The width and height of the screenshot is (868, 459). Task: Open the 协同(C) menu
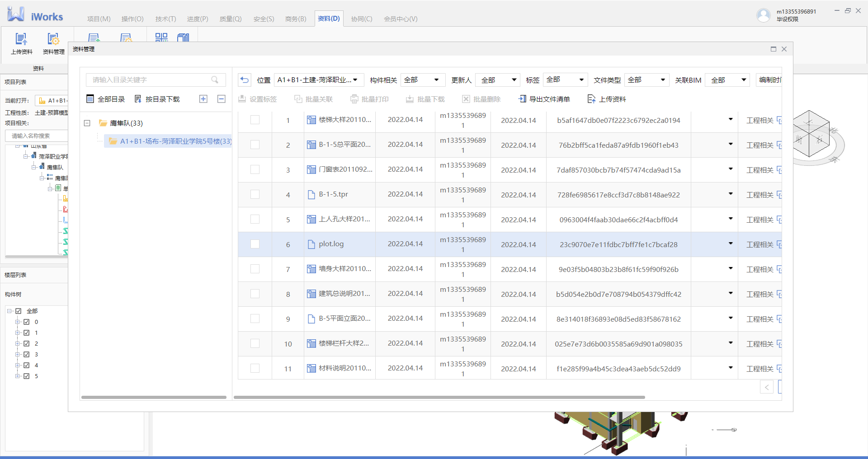(x=362, y=19)
